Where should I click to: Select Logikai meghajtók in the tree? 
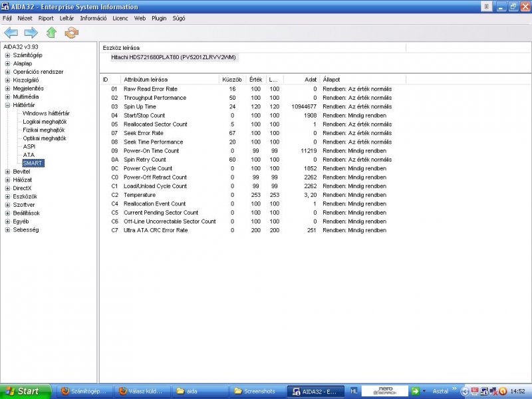coord(45,122)
